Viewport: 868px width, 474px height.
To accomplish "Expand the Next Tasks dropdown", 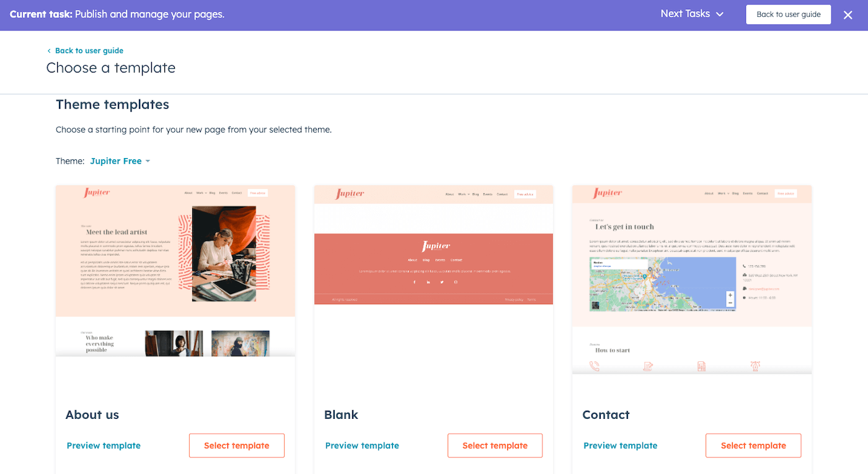I will coord(691,14).
